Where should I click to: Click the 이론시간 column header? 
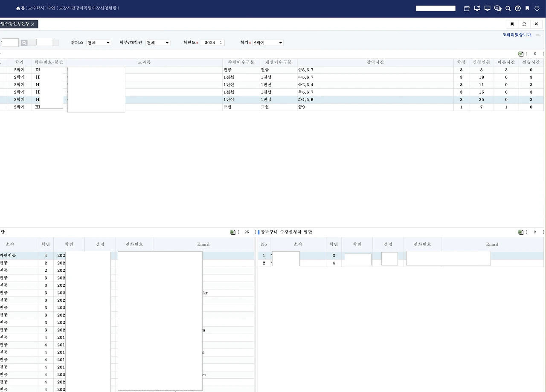tap(506, 62)
